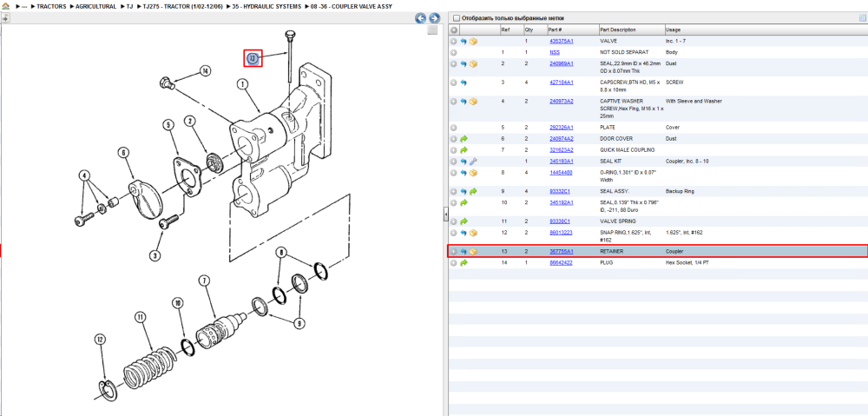Click the box icon in the O-RING row

click(473, 173)
